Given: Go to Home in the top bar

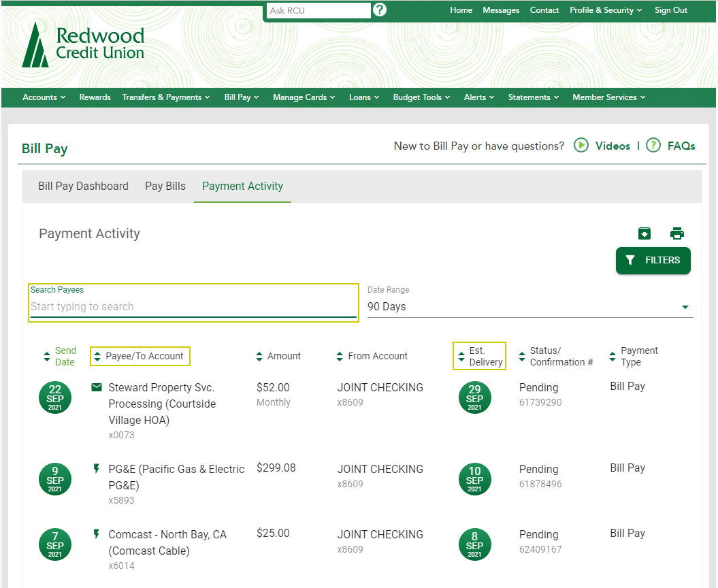Looking at the screenshot, I should point(461,10).
